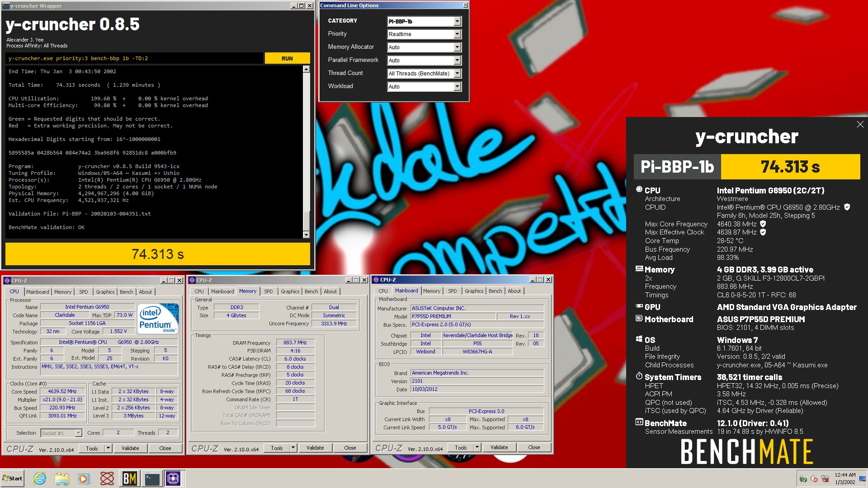868x488 pixels.
Task: Click the Model field P7P55D PREMIUM in CPU-Z
Action: pyautogui.click(x=453, y=316)
